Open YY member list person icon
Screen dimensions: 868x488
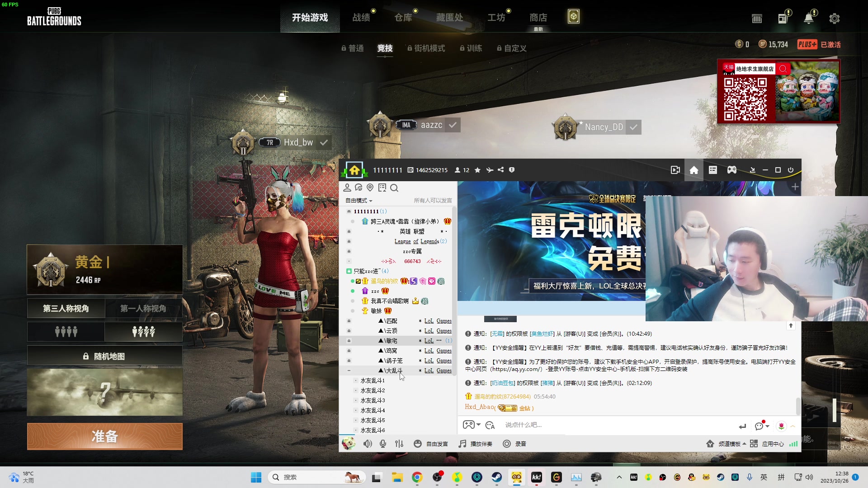347,188
